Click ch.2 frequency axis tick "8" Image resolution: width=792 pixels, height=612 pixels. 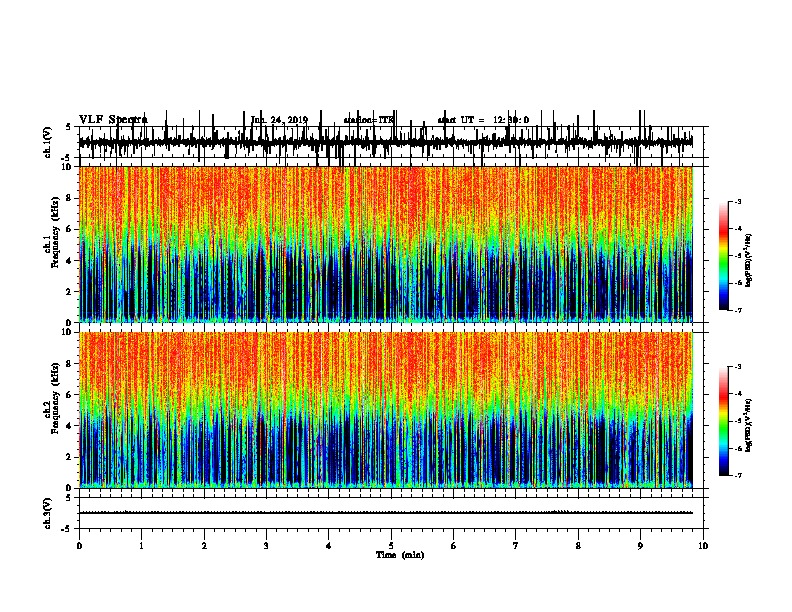[x=70, y=364]
